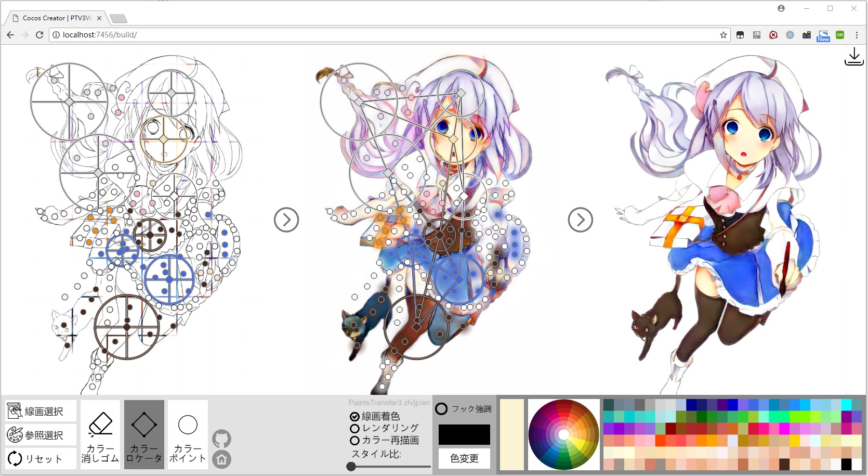Click the browser back arrow
The image size is (868, 476).
pos(10,35)
